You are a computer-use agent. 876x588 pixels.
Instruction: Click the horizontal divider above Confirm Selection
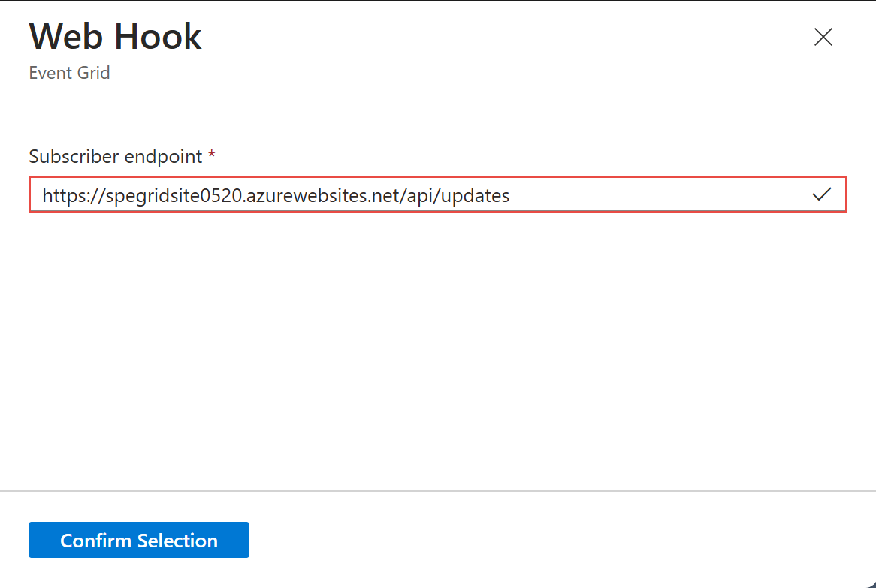pos(438,491)
